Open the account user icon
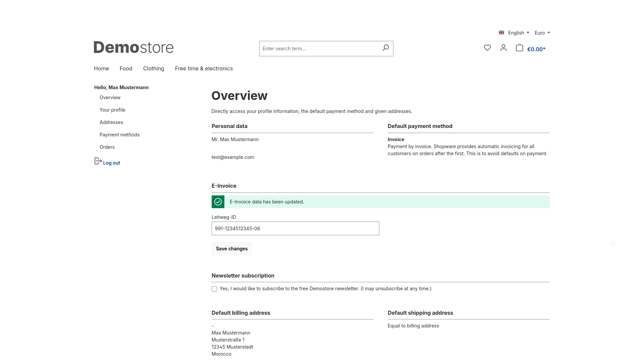Image resolution: width=644 pixels, height=362 pixels. click(503, 48)
